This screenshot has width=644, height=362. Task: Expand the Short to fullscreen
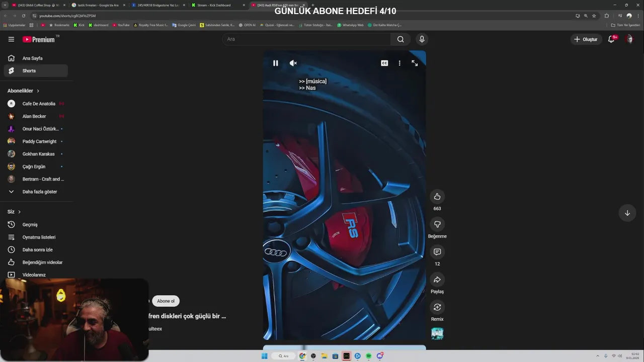[x=415, y=63]
